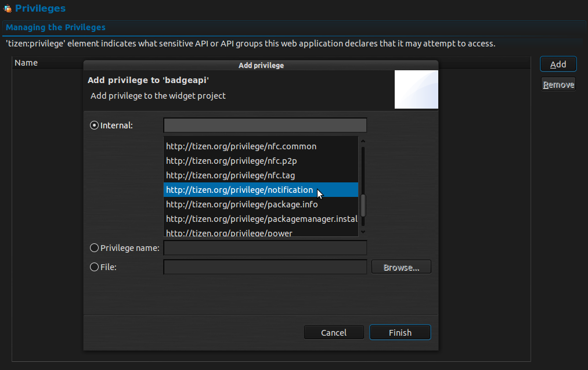Viewport: 588px width, 370px height.
Task: Choose the nfc.tag privilege
Action: pyautogui.click(x=230, y=175)
